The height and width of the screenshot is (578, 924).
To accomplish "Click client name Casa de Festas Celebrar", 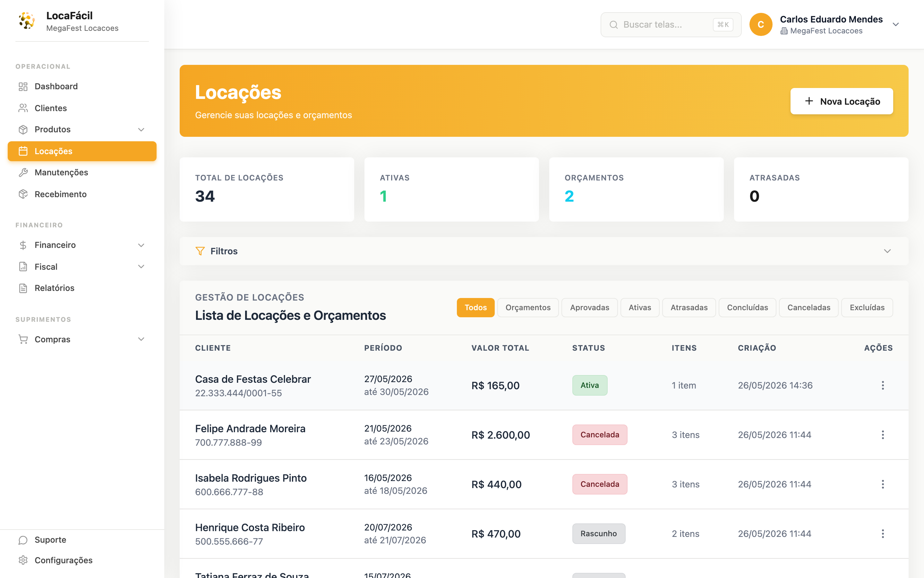I will 253,379.
